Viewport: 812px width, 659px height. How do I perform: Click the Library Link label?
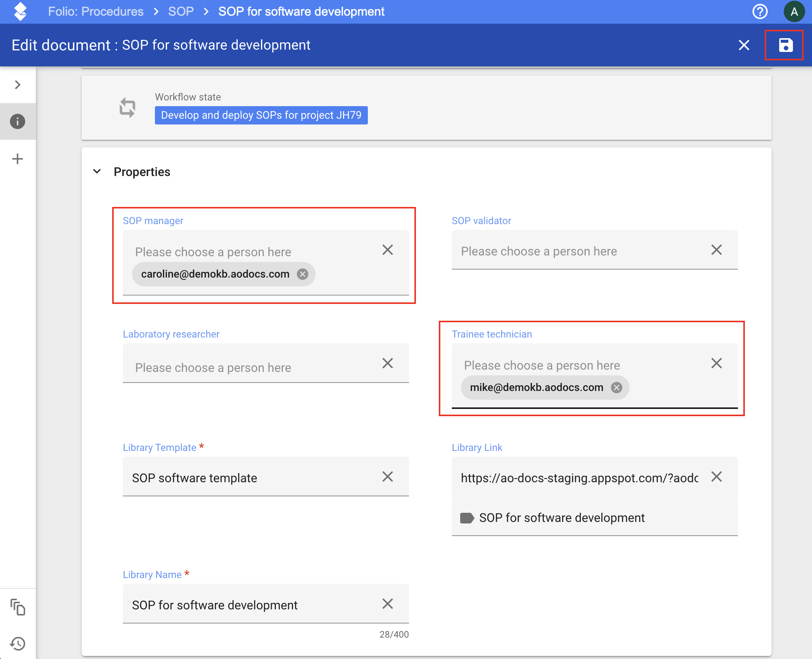(x=477, y=447)
